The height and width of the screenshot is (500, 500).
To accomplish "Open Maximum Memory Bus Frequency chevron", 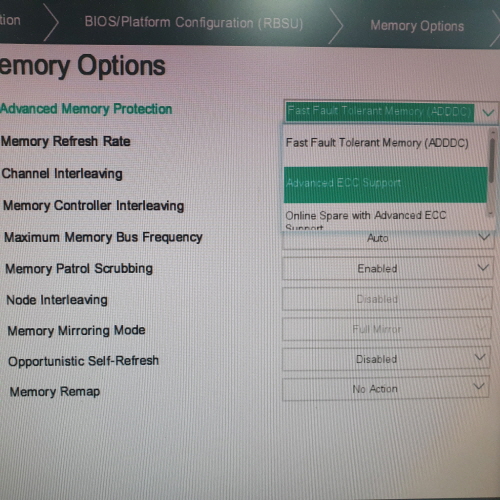I will click(x=484, y=237).
